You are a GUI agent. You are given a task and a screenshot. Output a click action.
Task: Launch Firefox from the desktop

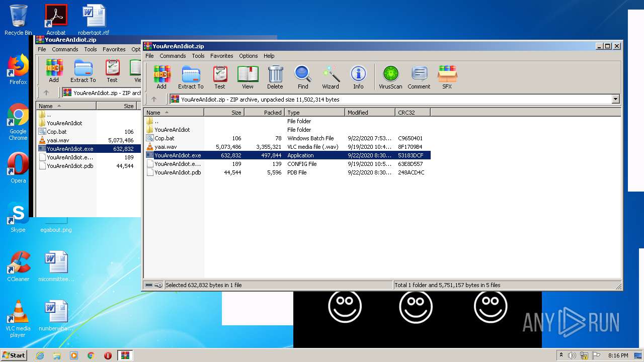pos(18,70)
